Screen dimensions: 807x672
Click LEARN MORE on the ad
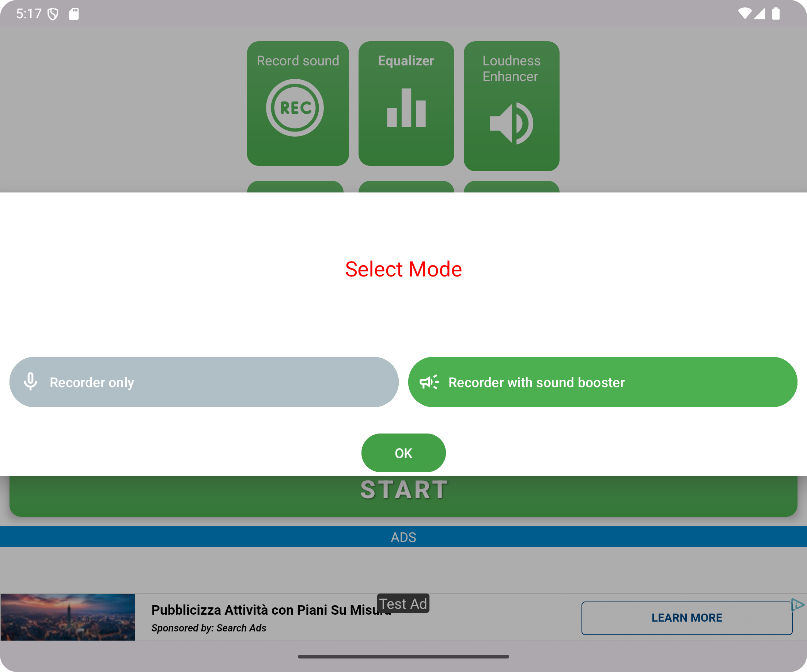(686, 618)
